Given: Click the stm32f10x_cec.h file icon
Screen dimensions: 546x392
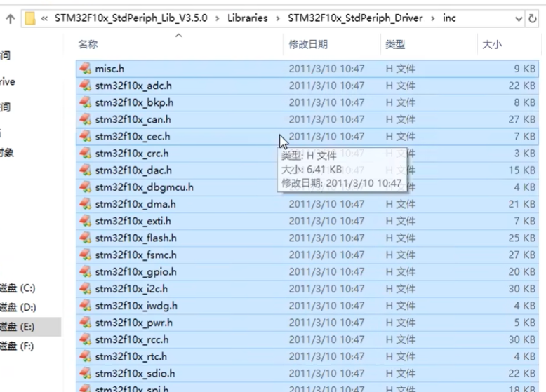Looking at the screenshot, I should 85,136.
